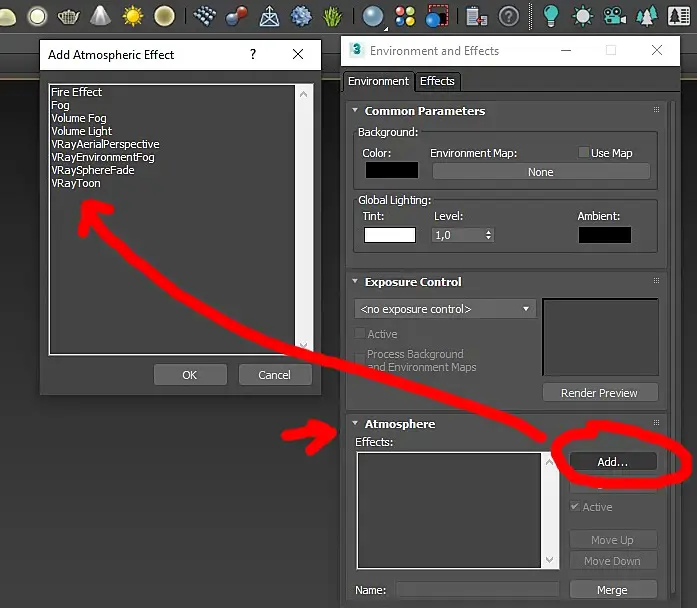Click the help question mark toolbar icon
The image size is (697, 608).
click(509, 16)
